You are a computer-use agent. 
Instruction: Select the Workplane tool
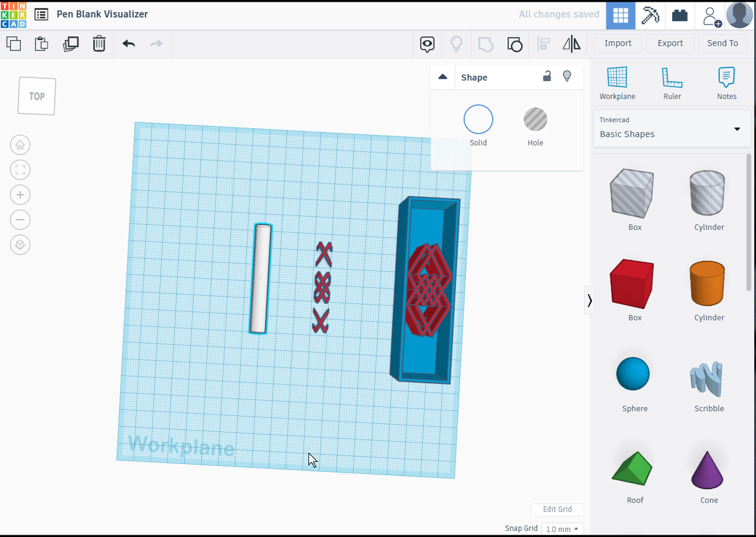click(617, 84)
